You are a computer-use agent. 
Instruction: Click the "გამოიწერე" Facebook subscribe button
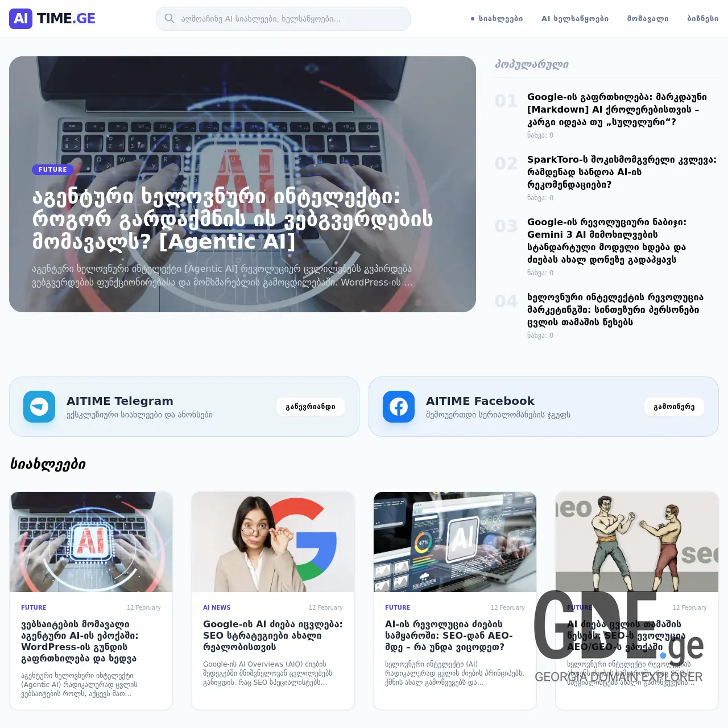(674, 407)
